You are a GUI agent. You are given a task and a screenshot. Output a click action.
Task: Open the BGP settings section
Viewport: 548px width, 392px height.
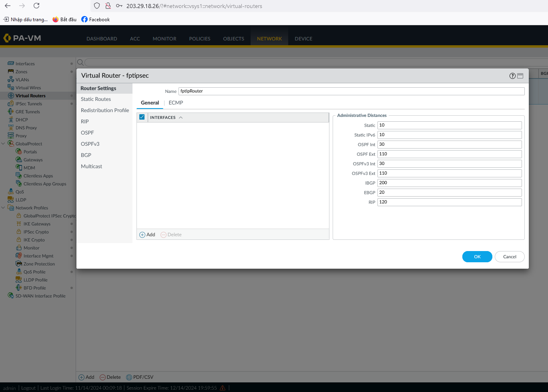[86, 155]
